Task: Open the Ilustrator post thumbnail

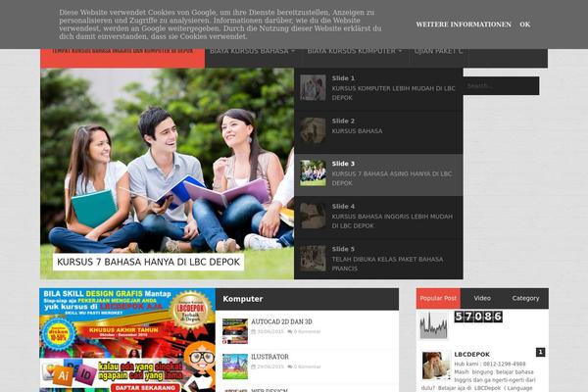Action: [235, 367]
